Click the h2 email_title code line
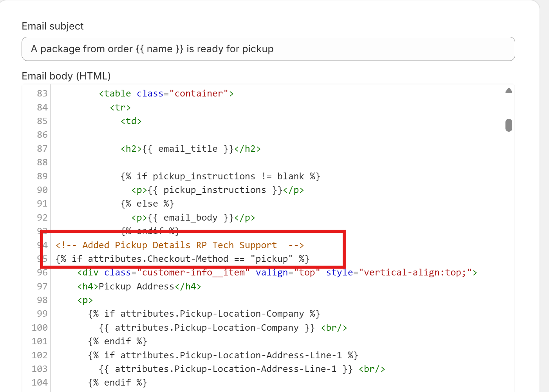Image resolution: width=549 pixels, height=392 pixels. coord(190,149)
